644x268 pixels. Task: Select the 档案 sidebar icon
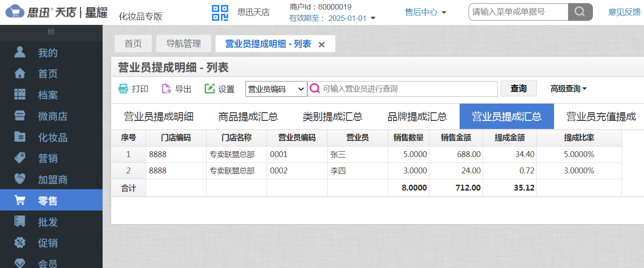click(20, 95)
